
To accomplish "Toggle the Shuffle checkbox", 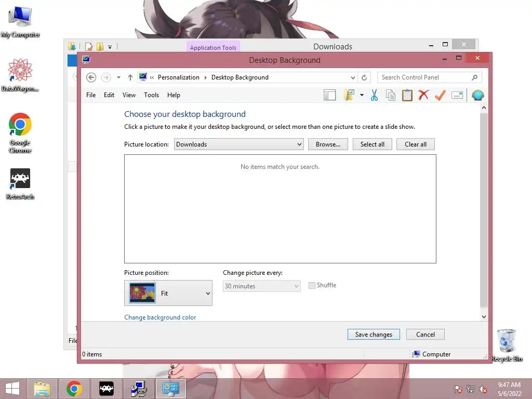I will [x=312, y=285].
